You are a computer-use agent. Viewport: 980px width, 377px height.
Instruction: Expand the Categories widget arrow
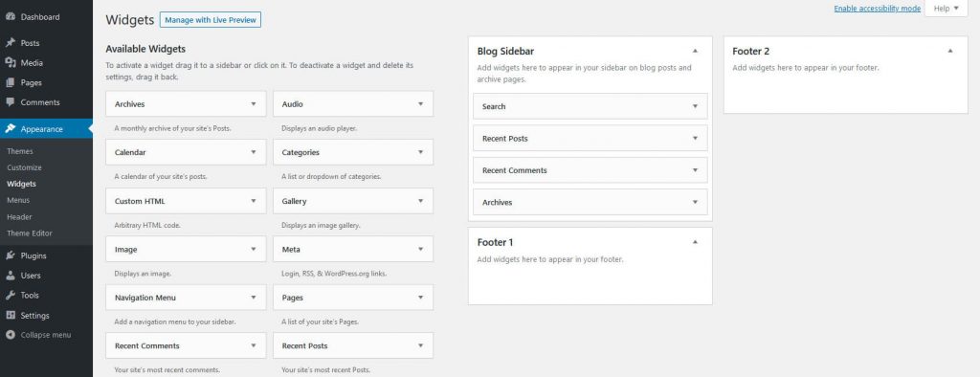[421, 152]
